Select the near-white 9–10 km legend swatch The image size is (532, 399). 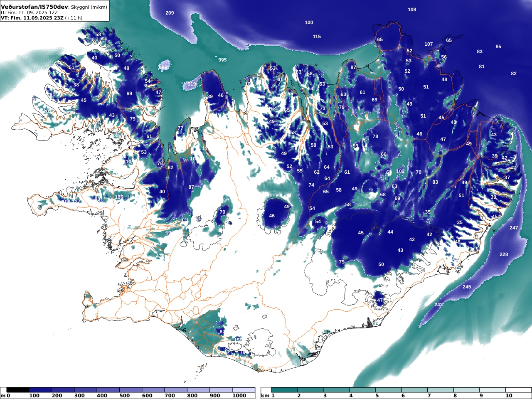point(493,390)
